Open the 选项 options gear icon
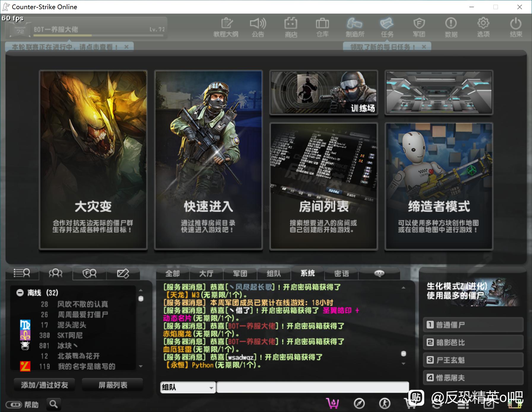 483,27
